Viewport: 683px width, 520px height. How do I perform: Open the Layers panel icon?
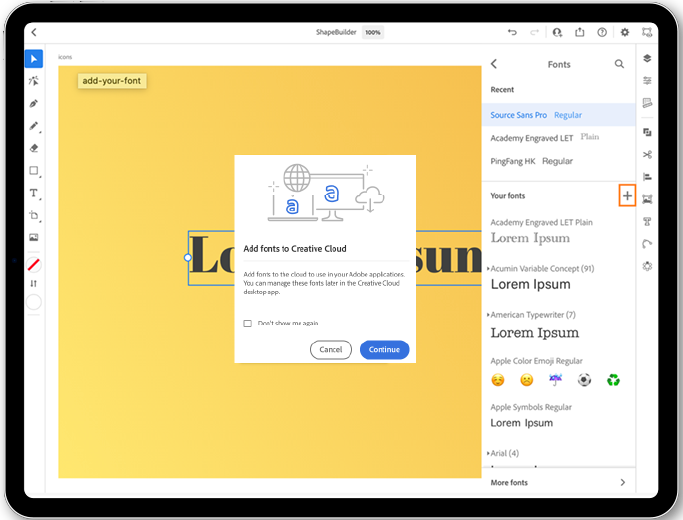click(647, 58)
